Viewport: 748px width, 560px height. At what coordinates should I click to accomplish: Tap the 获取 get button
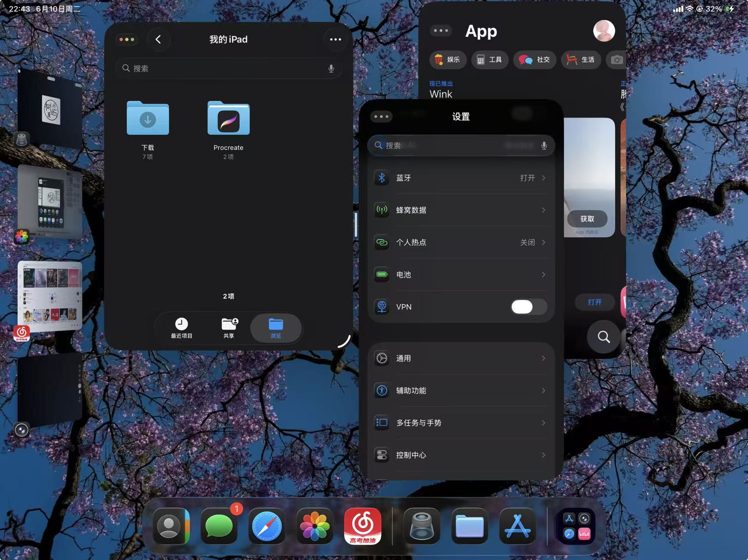[587, 218]
